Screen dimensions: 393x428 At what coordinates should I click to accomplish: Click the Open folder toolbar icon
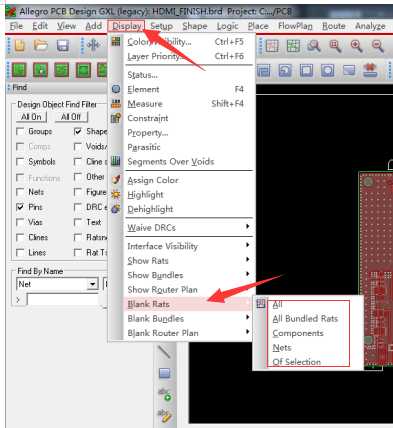click(41, 45)
